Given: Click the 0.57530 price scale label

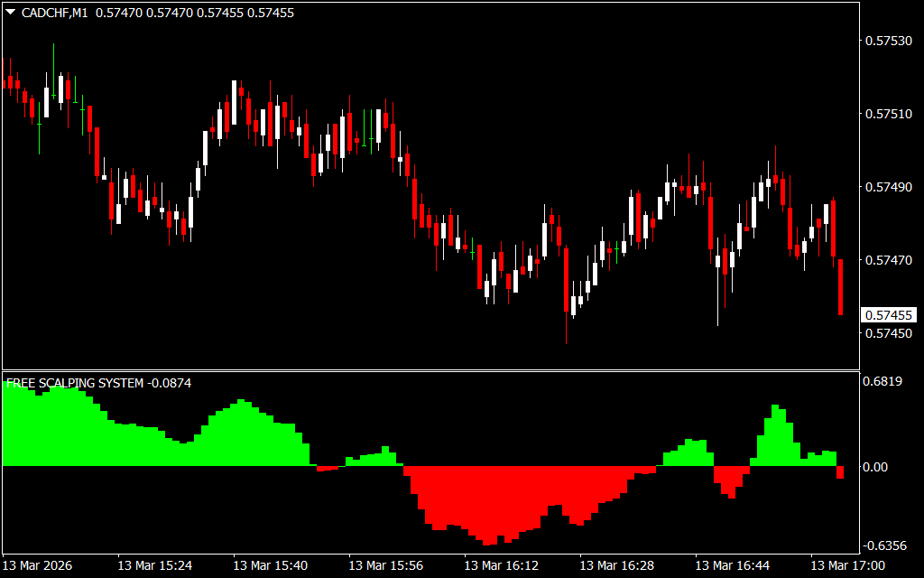Looking at the screenshot, I should (x=888, y=41).
